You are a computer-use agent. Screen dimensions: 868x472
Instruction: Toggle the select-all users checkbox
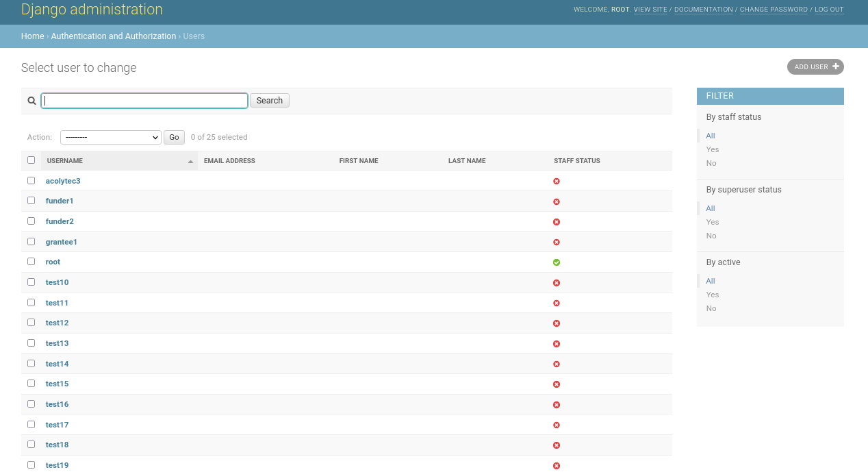coord(31,160)
